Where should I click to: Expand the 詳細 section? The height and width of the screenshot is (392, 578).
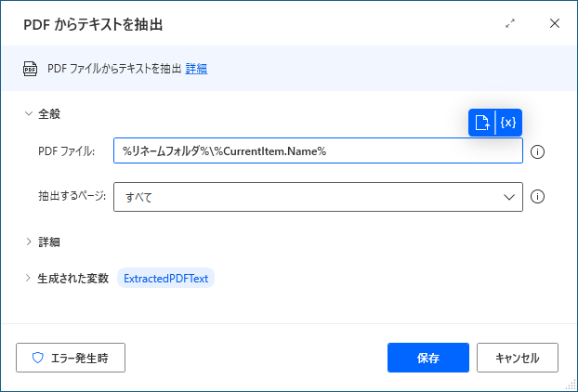[28, 242]
